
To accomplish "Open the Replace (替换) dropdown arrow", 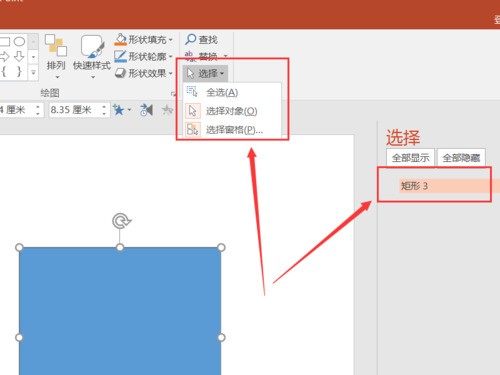I will 226,56.
